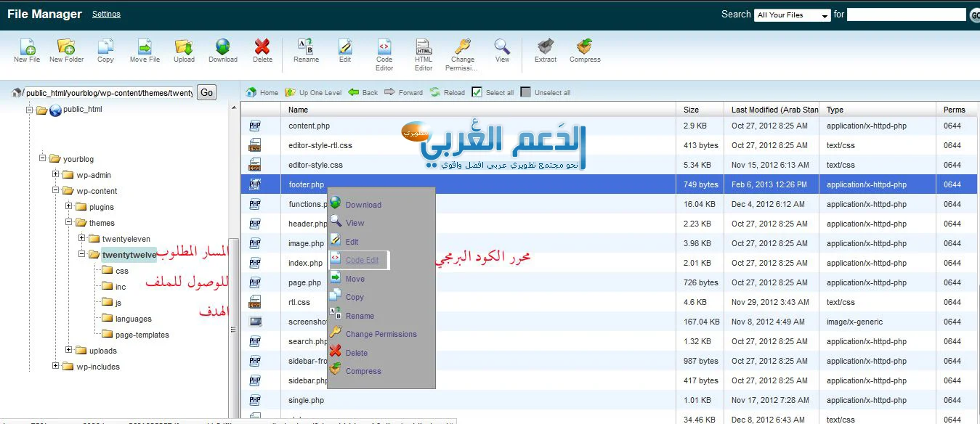Open the All Your Files search dropdown

click(x=793, y=15)
